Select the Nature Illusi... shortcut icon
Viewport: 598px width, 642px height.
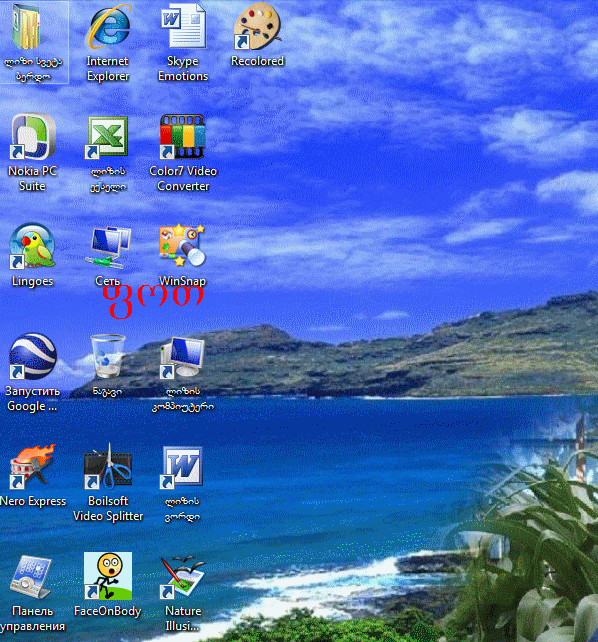(183, 577)
